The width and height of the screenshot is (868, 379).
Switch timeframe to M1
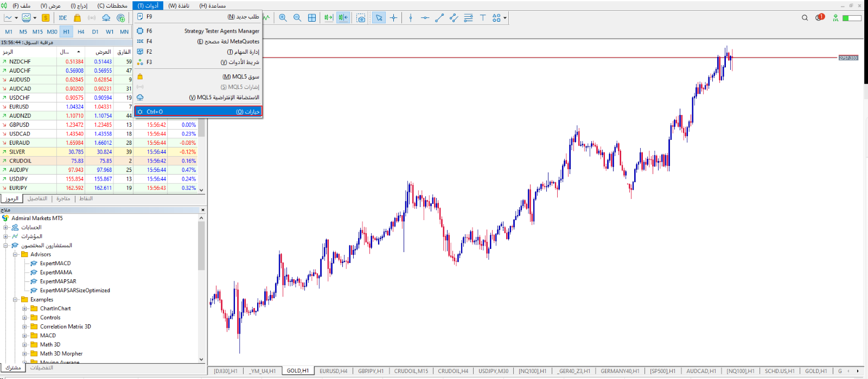coord(9,31)
